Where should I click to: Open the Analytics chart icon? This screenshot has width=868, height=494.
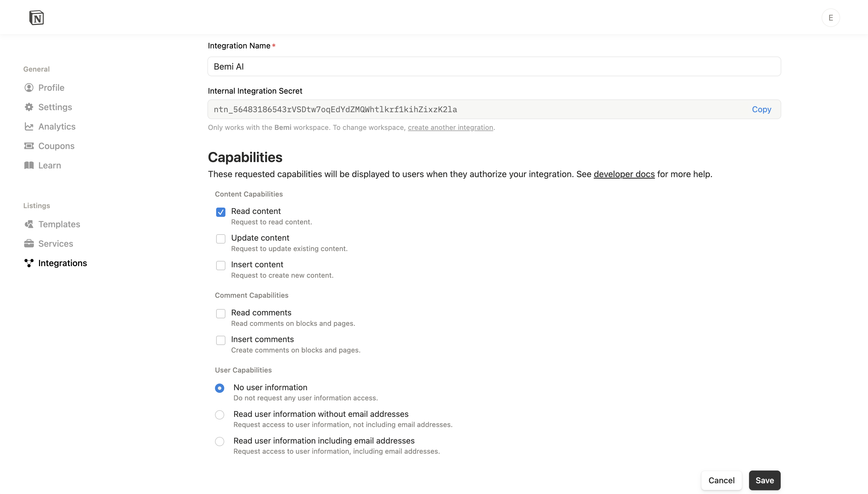click(x=29, y=127)
